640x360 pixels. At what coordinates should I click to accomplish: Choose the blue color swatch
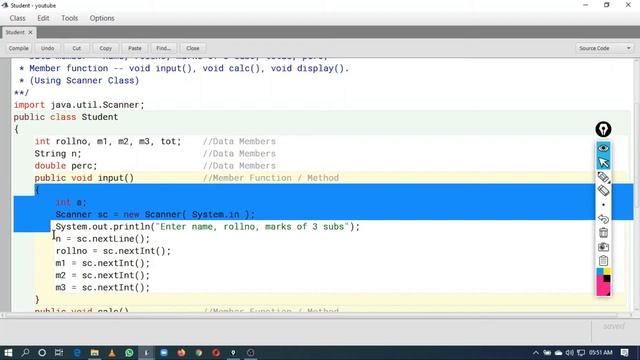pyautogui.click(x=600, y=271)
